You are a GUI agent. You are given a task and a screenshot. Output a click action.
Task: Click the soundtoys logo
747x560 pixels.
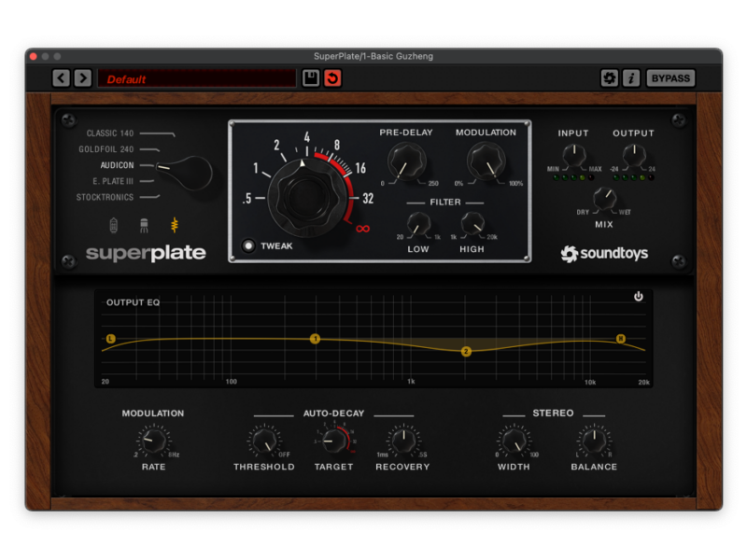pos(604,254)
